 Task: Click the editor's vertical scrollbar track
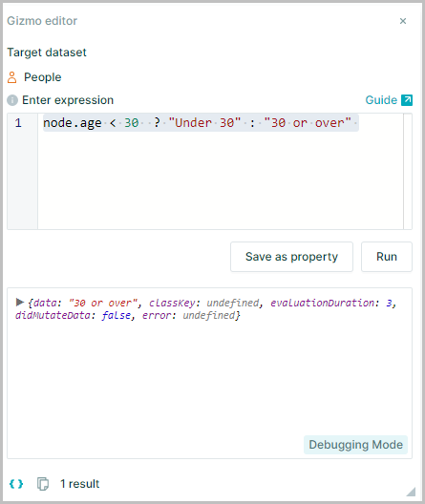coord(408,171)
